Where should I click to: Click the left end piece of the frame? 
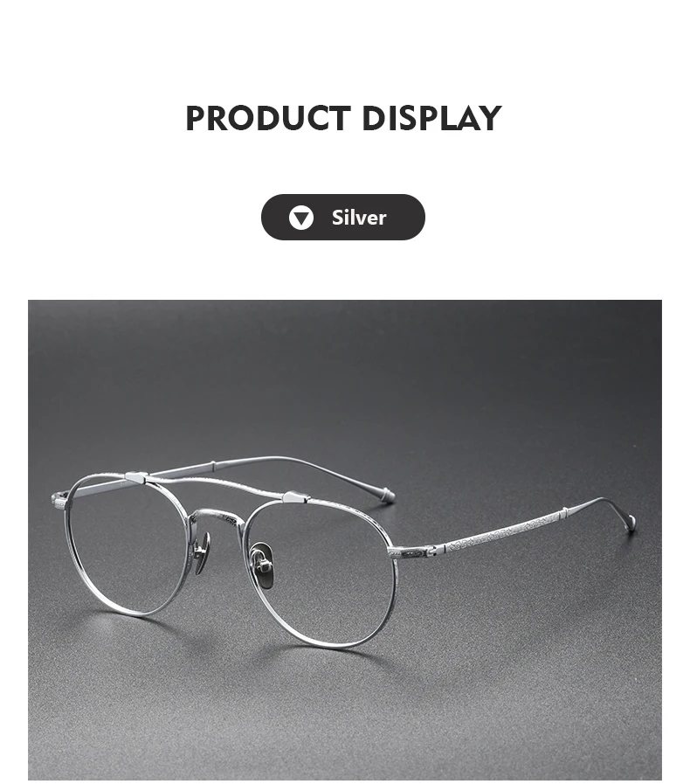click(x=59, y=499)
